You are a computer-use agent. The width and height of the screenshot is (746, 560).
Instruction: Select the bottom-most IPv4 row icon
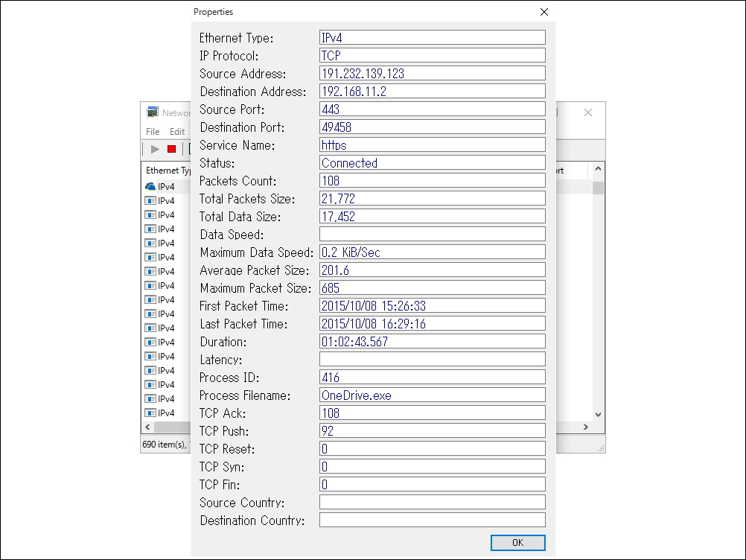pyautogui.click(x=150, y=413)
